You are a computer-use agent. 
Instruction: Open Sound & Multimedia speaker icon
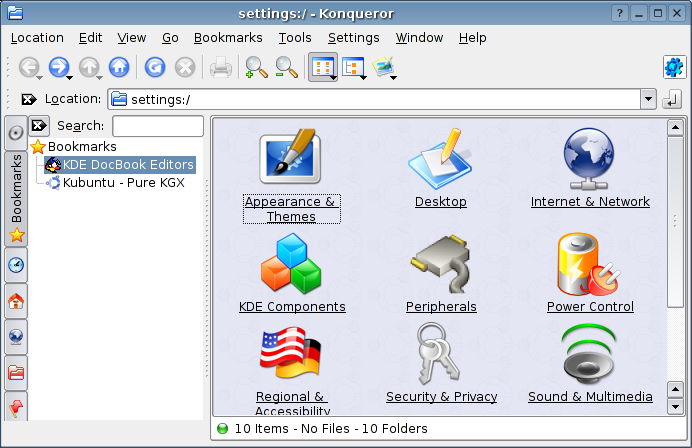click(x=589, y=355)
